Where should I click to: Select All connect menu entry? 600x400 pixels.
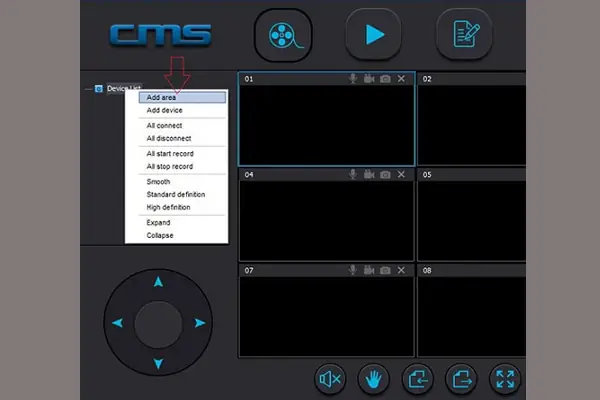(x=182, y=126)
